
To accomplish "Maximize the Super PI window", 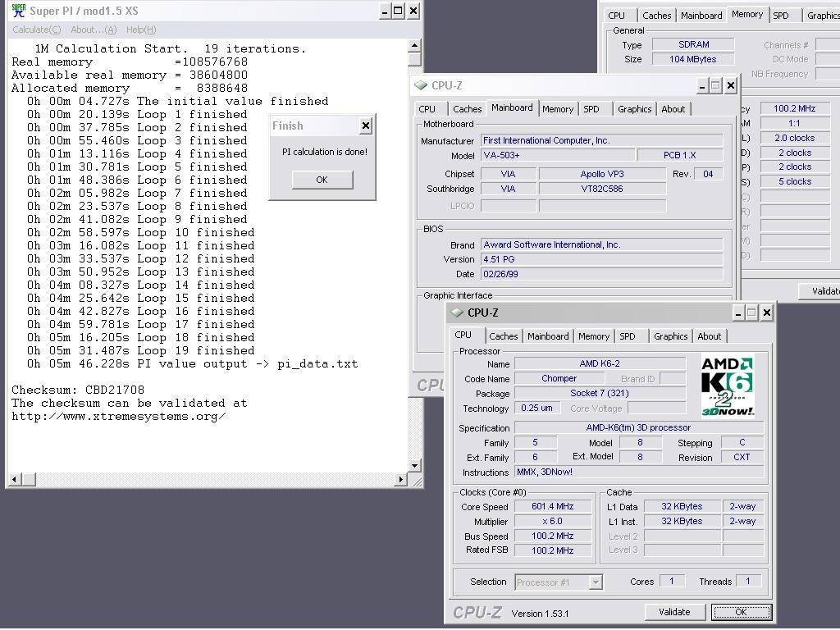I will click(398, 11).
